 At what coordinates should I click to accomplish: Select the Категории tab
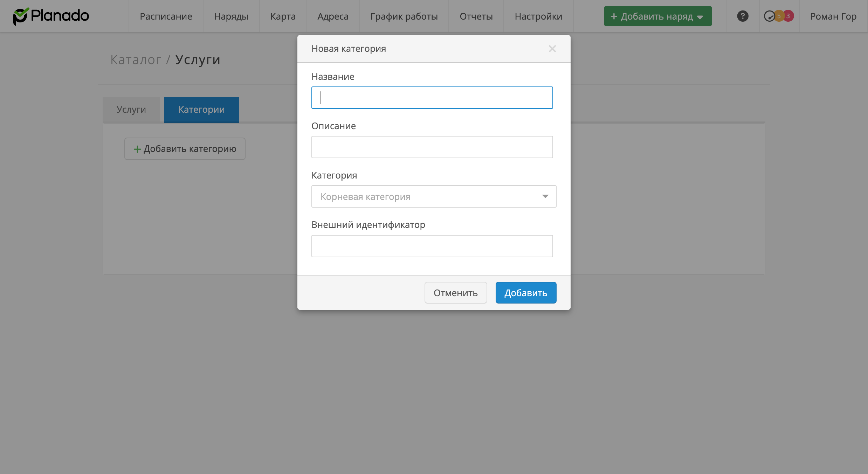(x=201, y=110)
